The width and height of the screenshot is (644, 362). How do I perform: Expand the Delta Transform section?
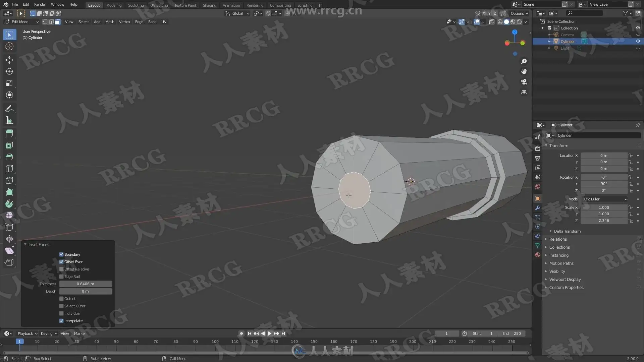[x=567, y=231]
